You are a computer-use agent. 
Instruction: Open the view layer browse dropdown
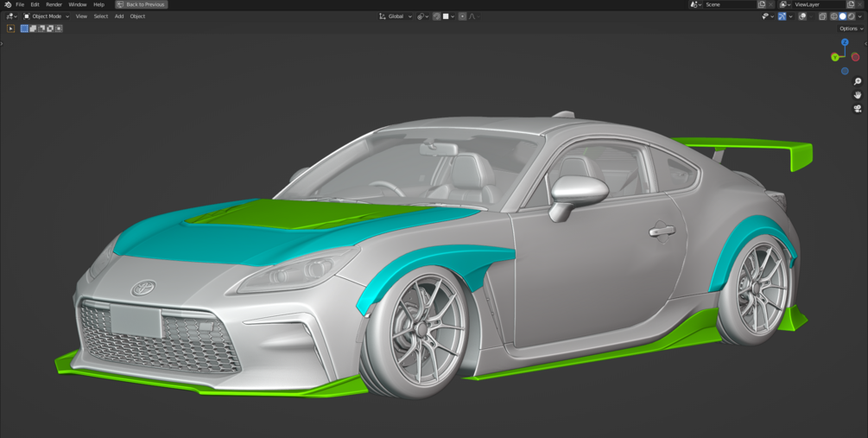(x=784, y=4)
